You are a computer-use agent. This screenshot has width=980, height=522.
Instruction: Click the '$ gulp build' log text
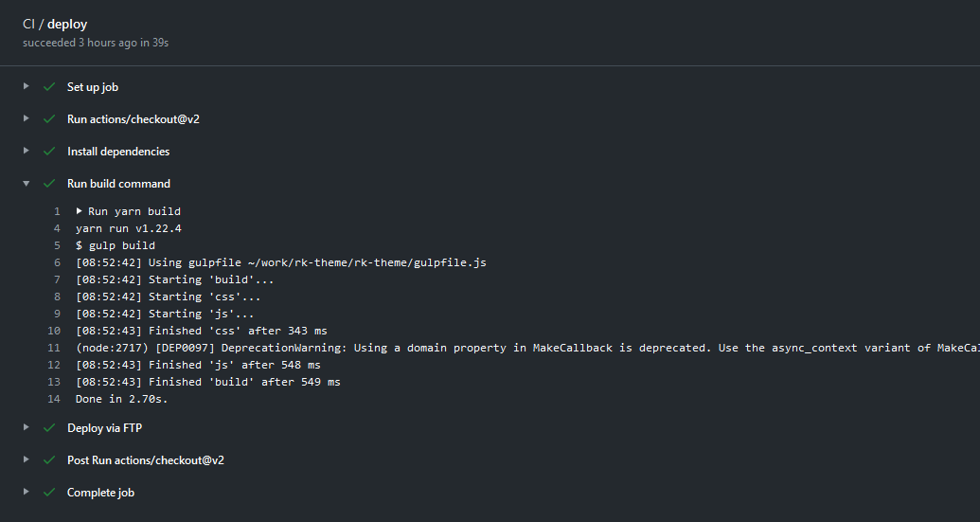point(116,245)
